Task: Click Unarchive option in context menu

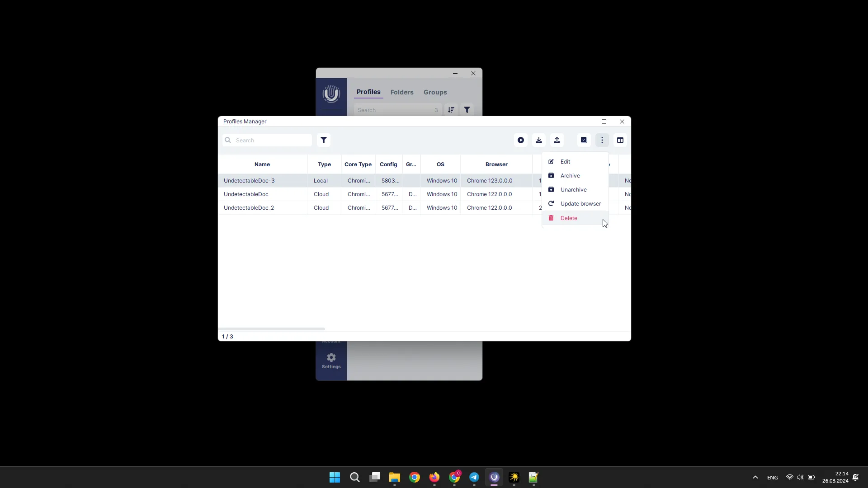Action: point(574,189)
